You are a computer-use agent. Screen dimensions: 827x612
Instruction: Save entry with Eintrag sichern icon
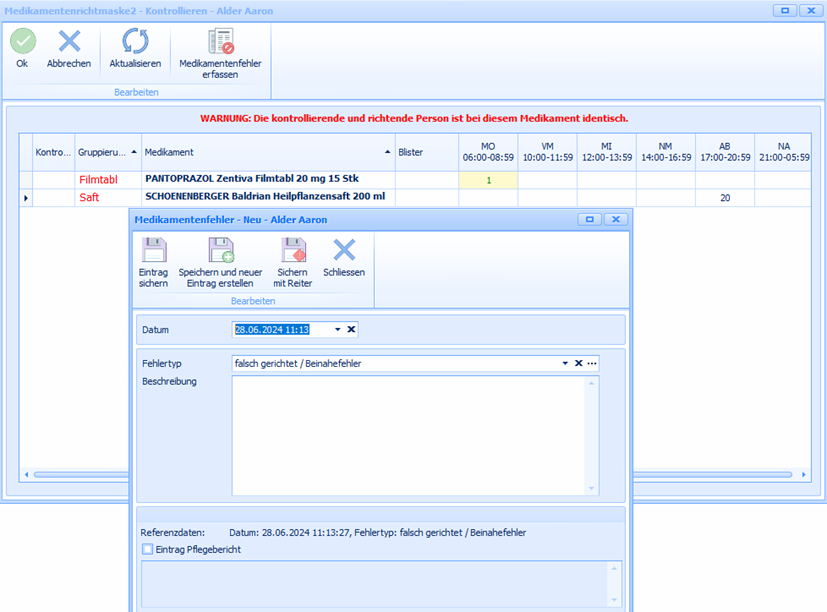[x=153, y=250]
